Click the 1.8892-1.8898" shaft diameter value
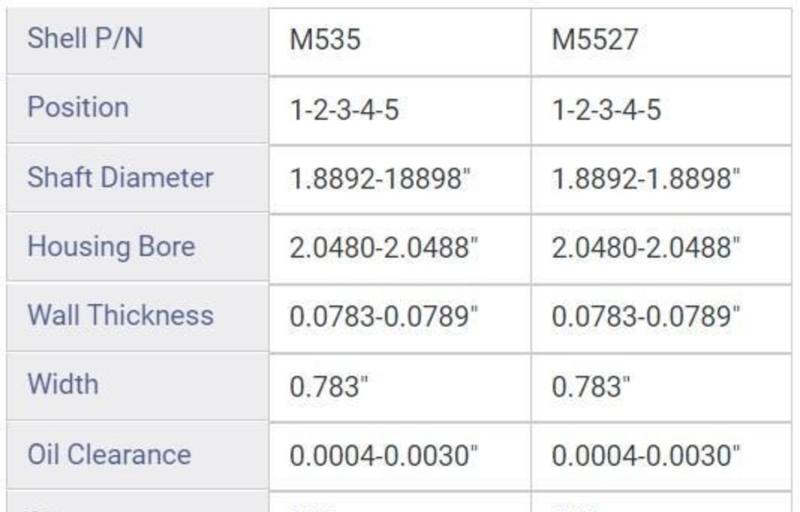This screenshot has height=512, width=800. coord(646,179)
